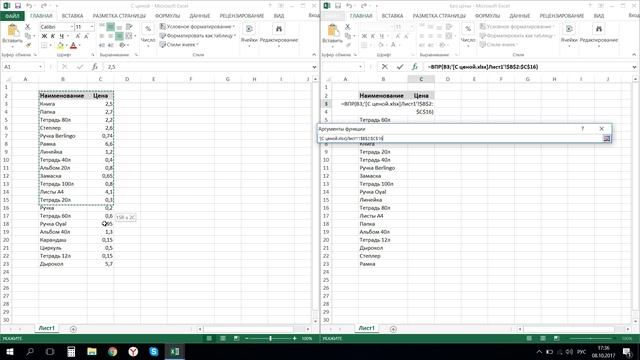Click zoom slider handle in left window

[270, 338]
